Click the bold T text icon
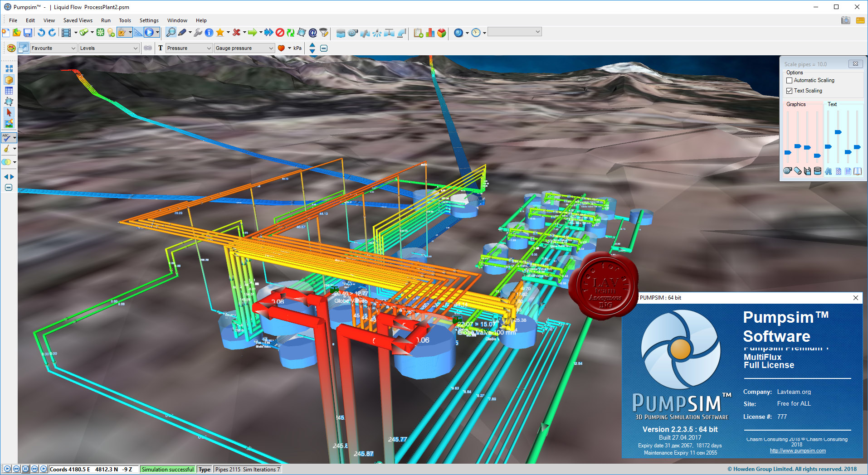Screen dimensions: 868x475 pos(161,48)
